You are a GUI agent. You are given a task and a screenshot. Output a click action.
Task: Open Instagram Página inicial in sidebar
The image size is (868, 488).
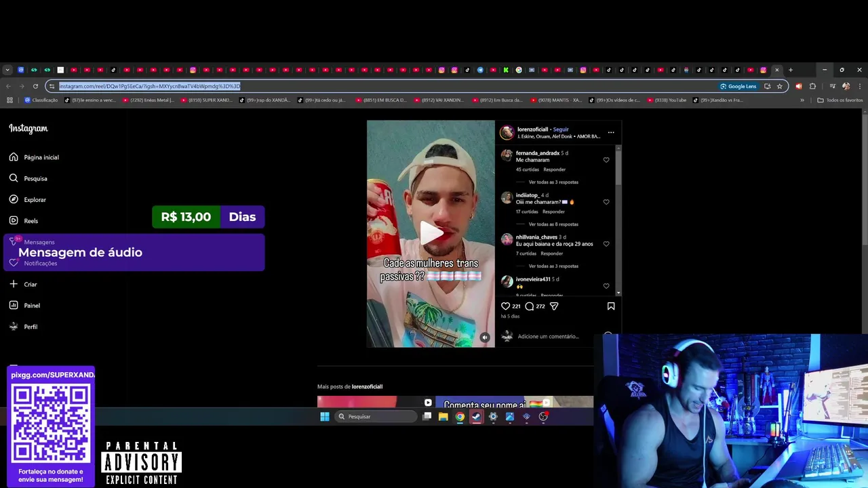pyautogui.click(x=34, y=157)
